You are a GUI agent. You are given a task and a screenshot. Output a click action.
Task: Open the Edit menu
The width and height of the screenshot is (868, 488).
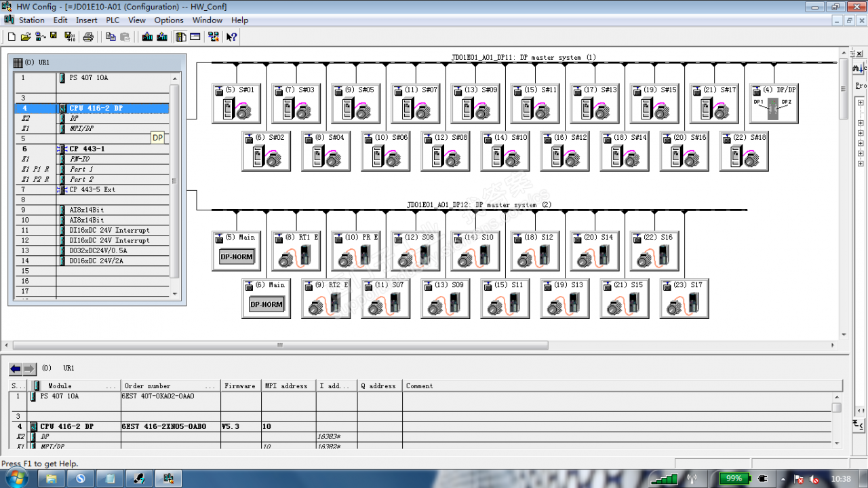(x=60, y=20)
